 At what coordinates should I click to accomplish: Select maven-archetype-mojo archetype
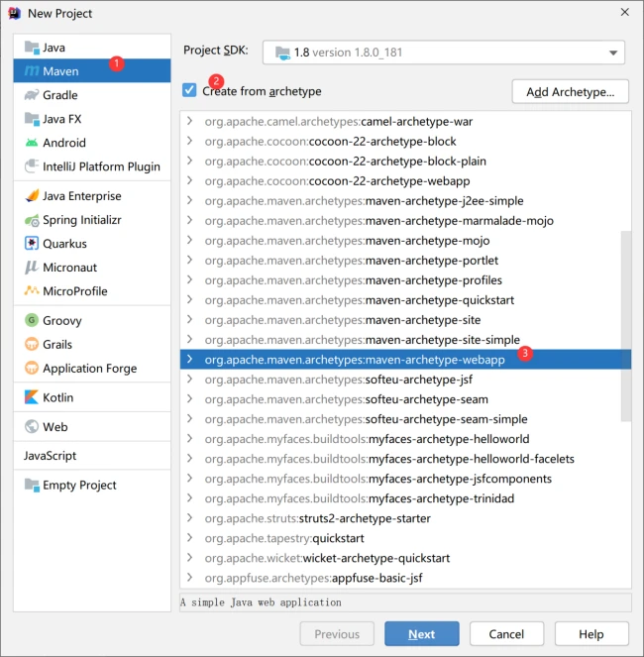tap(405, 241)
